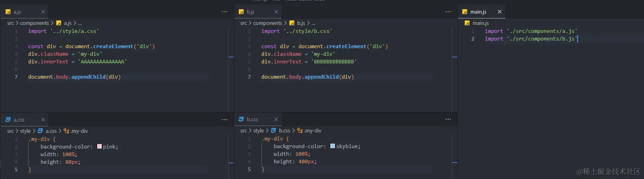Viewport: 644px width, 179px height.
Task: Open more actions menu for a.js editor group
Action: coord(225,12)
